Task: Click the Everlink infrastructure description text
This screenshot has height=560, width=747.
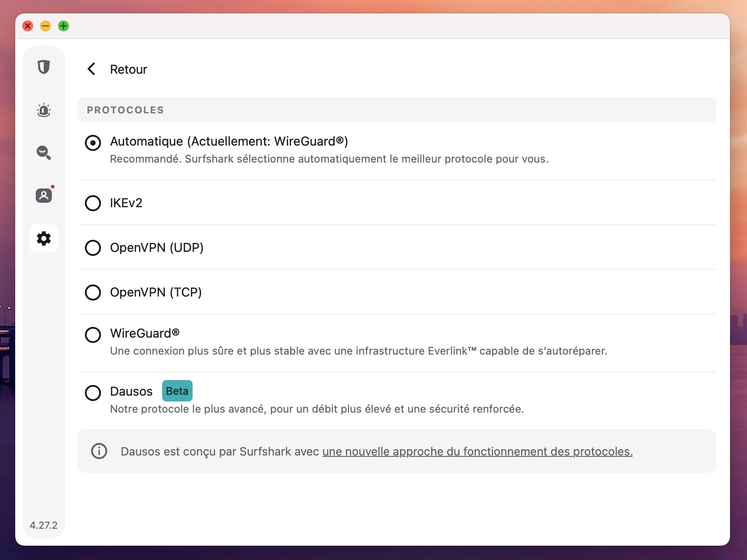Action: (x=359, y=351)
